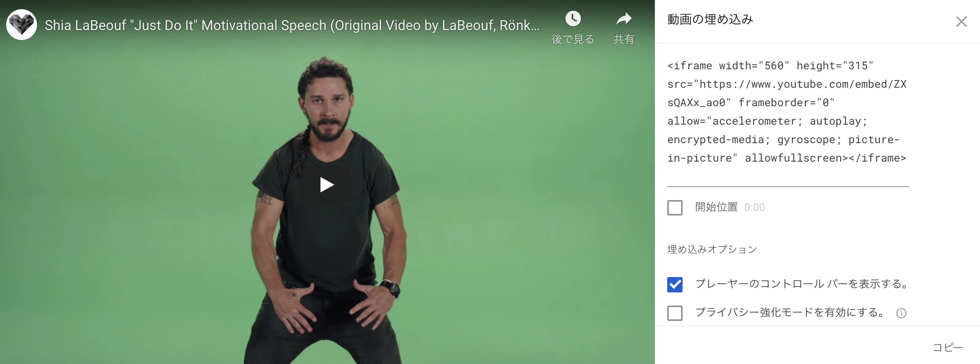Open the channel avatar heart logo

22,25
